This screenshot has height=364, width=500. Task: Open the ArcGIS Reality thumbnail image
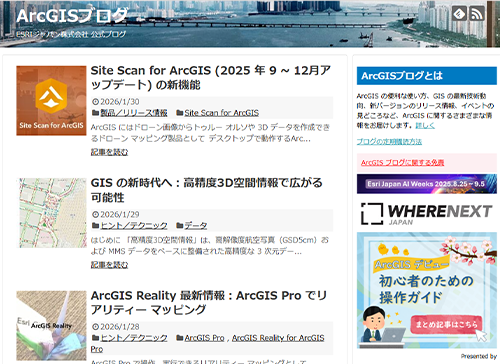(51, 325)
